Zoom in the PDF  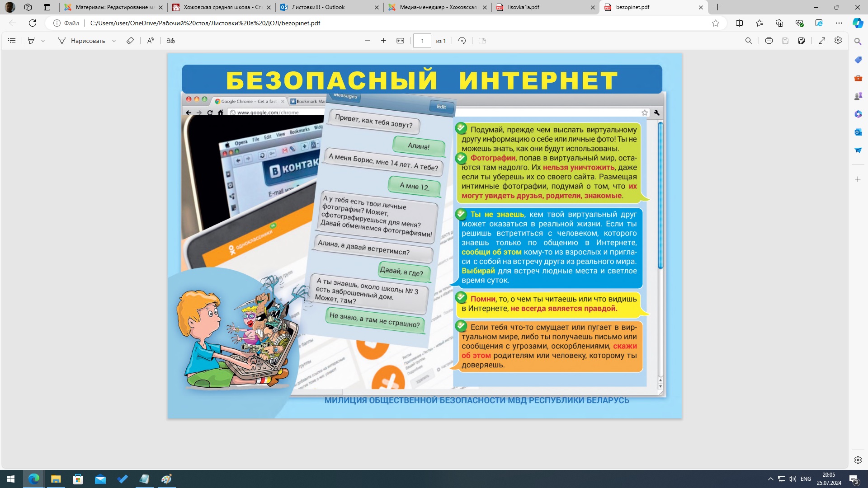tap(383, 41)
